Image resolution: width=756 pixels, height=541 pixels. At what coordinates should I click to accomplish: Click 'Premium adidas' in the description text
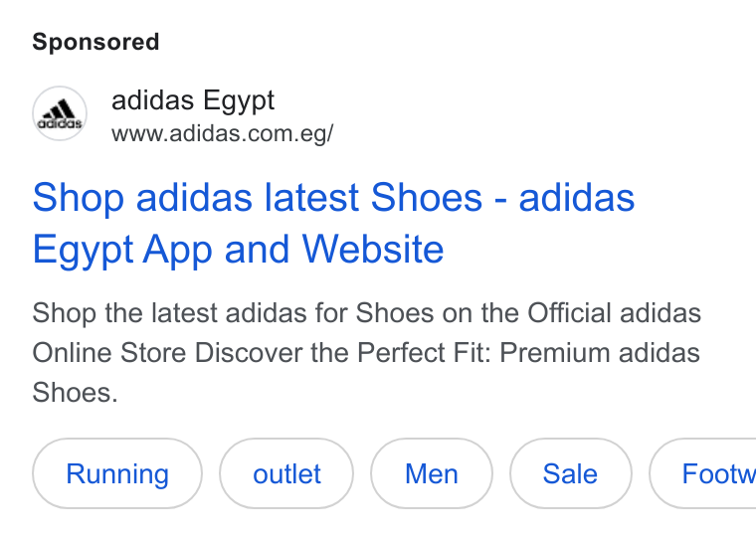click(600, 352)
